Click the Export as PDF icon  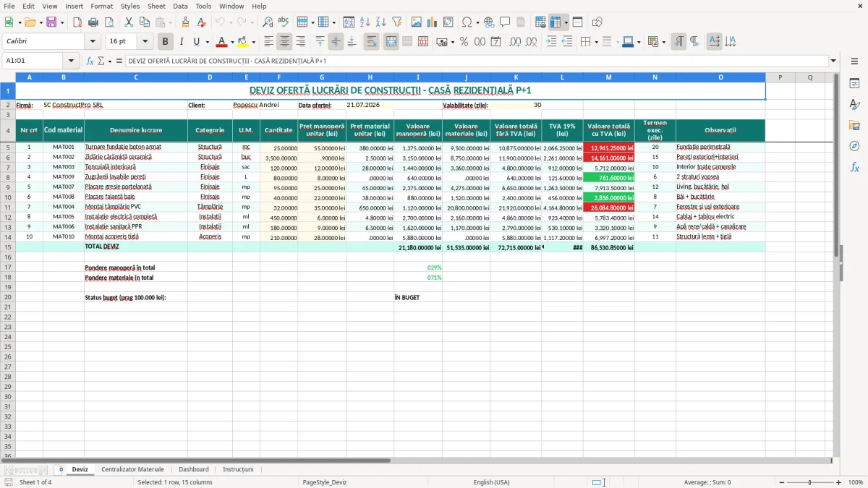pyautogui.click(x=77, y=22)
